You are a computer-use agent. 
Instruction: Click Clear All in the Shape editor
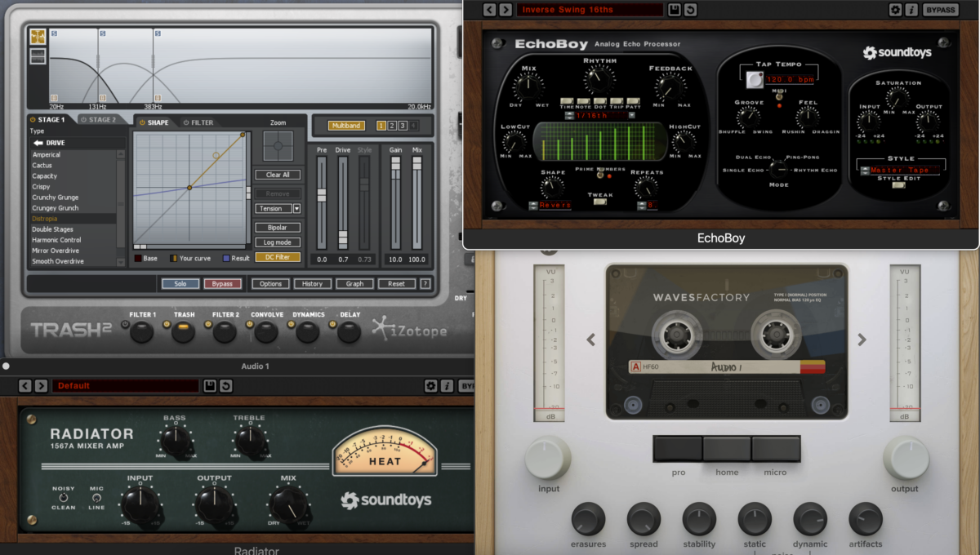click(x=277, y=174)
